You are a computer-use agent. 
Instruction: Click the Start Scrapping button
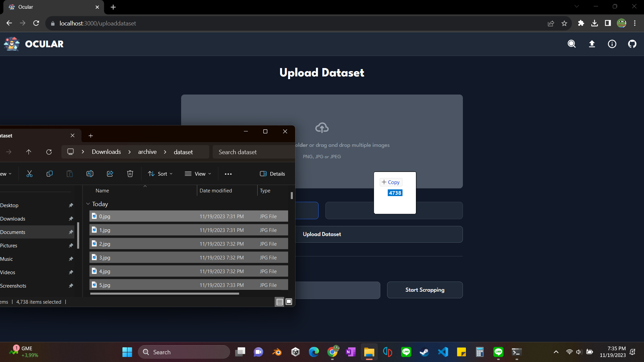tap(425, 290)
